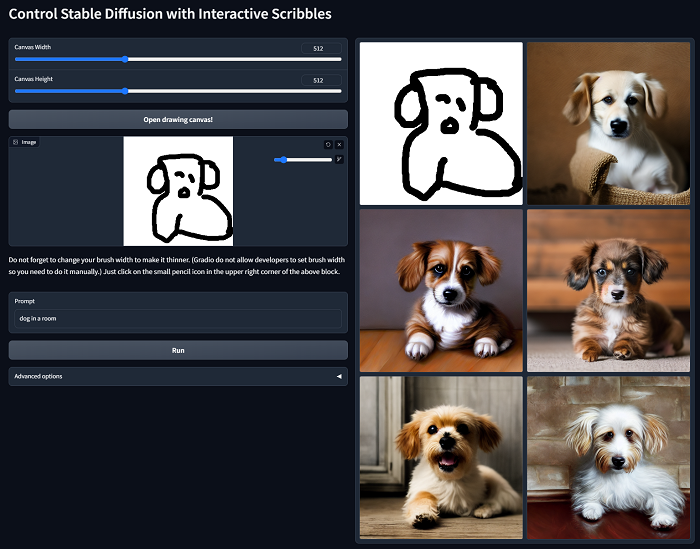Open the puppy in basket thumbnail
This screenshot has width=700, height=549.
click(x=609, y=123)
